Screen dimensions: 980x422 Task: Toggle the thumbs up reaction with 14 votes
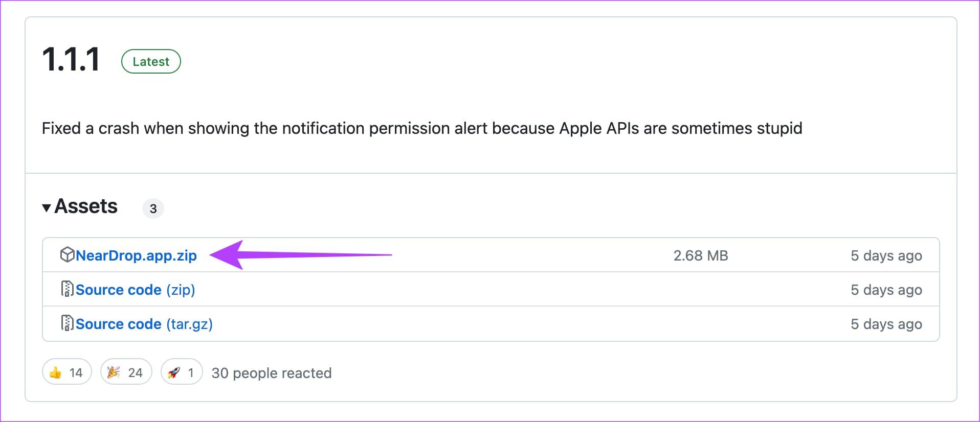[x=67, y=372]
